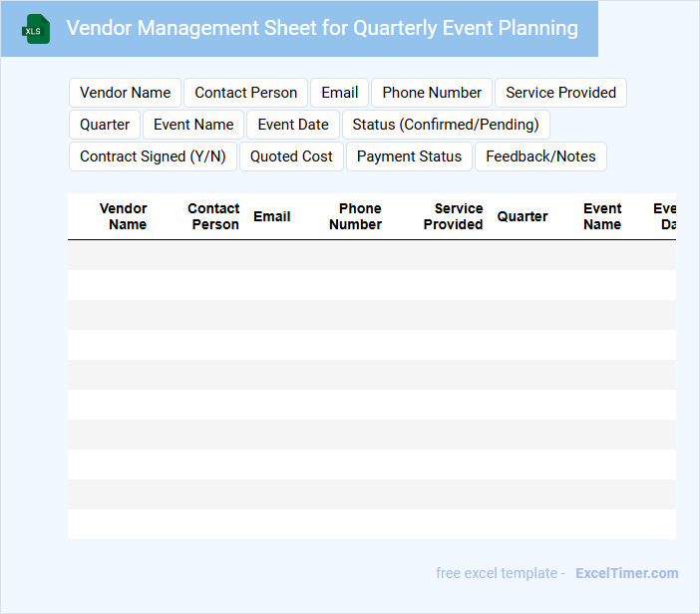Choose the Phone Number tag
This screenshot has width=700, height=614.
click(432, 93)
